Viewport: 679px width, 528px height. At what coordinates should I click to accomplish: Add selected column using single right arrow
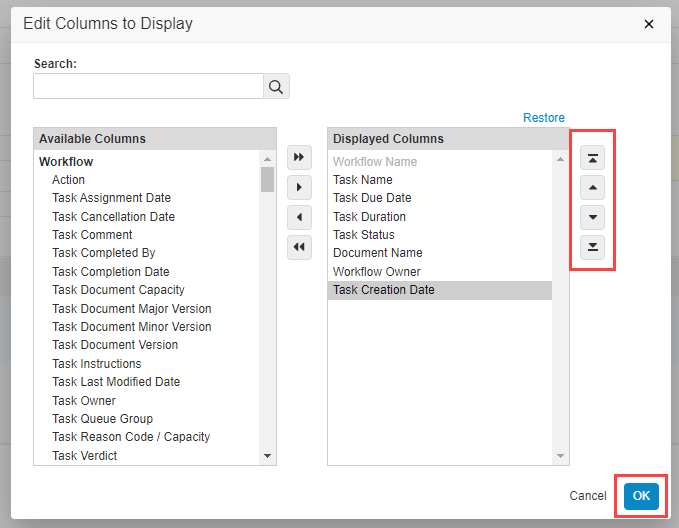click(299, 188)
